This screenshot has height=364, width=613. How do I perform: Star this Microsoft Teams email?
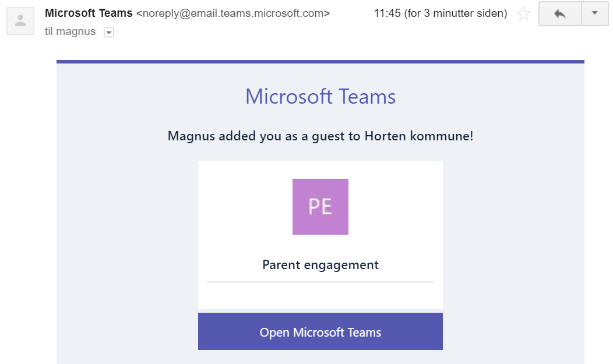[524, 14]
